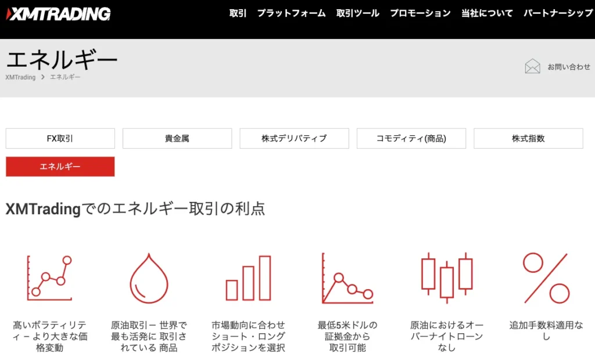The image size is (595, 364).
Task: Select the 株式デリバティブ tab
Action: click(294, 138)
